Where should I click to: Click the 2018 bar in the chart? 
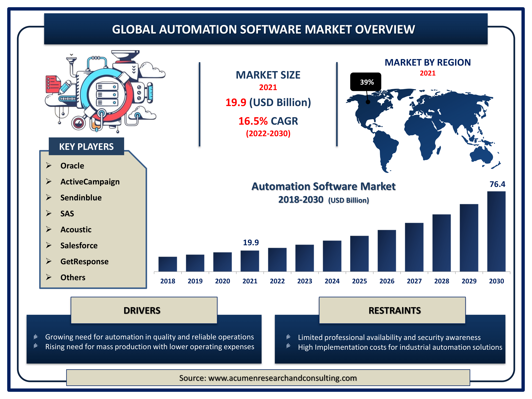pos(168,264)
